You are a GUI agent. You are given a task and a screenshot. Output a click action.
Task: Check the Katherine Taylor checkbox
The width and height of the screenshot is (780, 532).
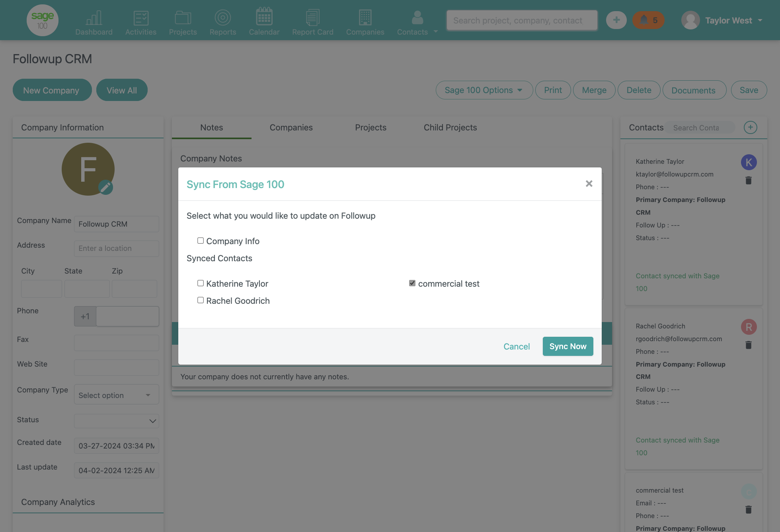(201, 283)
